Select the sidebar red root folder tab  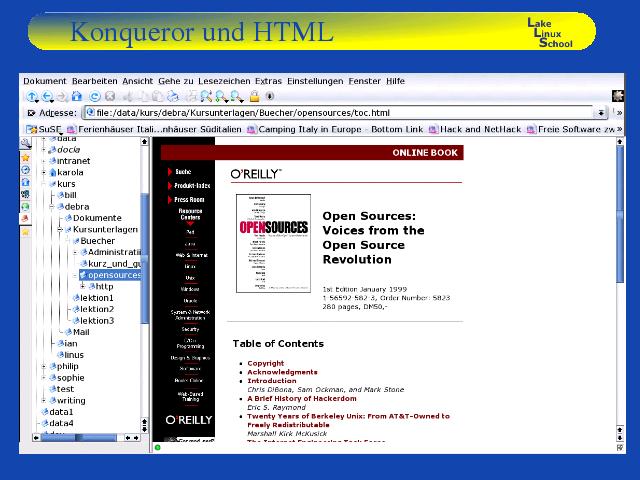click(25, 219)
